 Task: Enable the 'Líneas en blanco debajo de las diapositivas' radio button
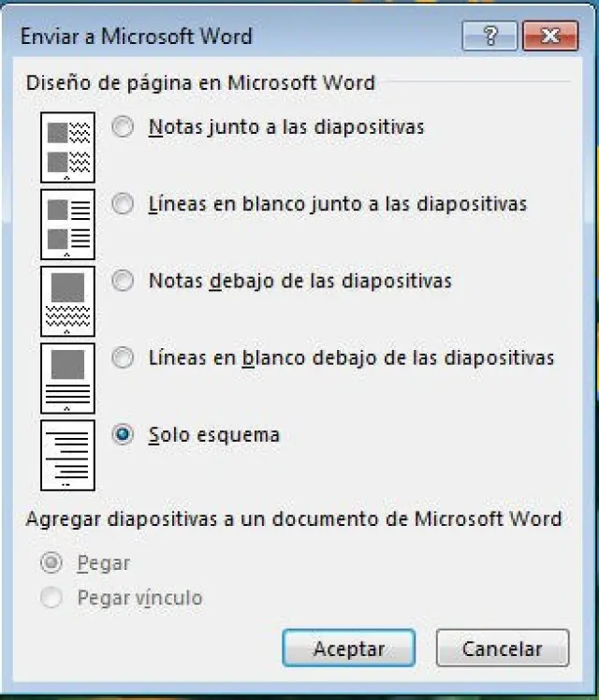[123, 357]
